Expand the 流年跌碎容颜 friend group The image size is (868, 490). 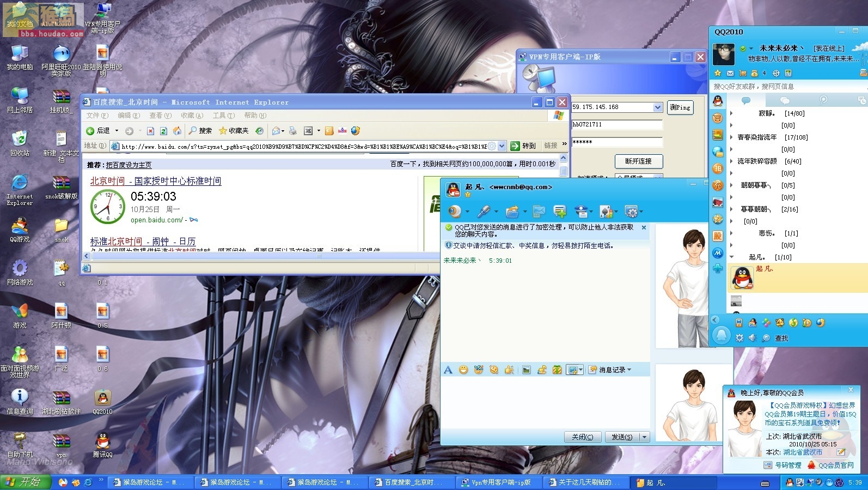[731, 161]
